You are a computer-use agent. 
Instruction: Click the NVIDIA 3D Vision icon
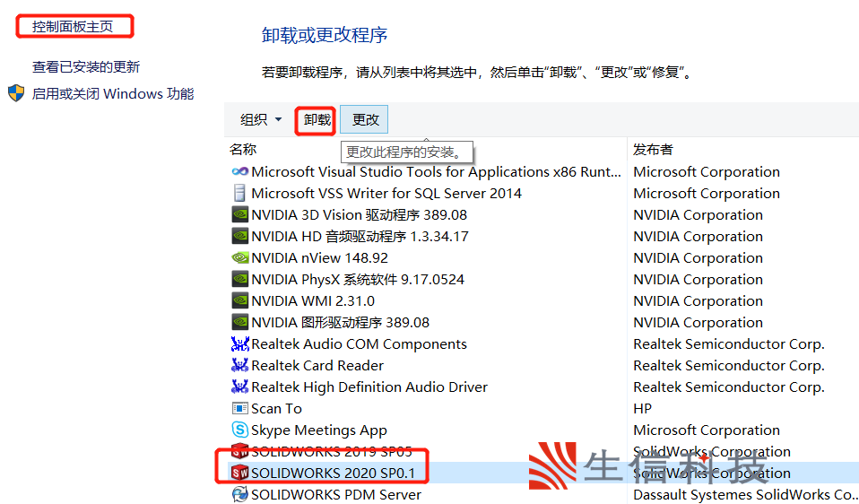240,214
